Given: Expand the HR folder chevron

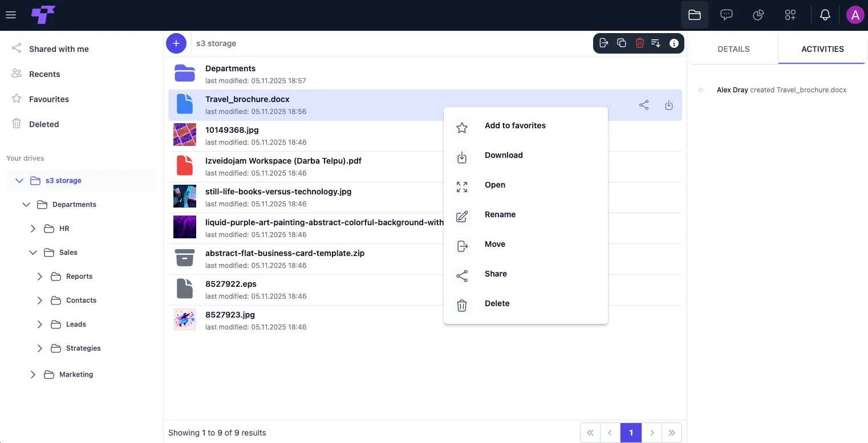Looking at the screenshot, I should click(33, 229).
